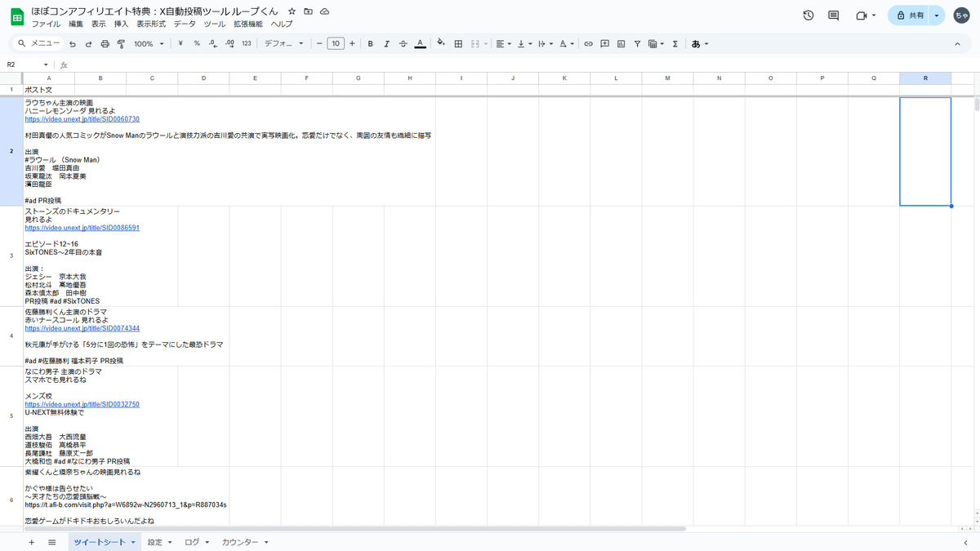Screen dimensions: 980x551
Task: Increase decimal places
Action: point(229,44)
